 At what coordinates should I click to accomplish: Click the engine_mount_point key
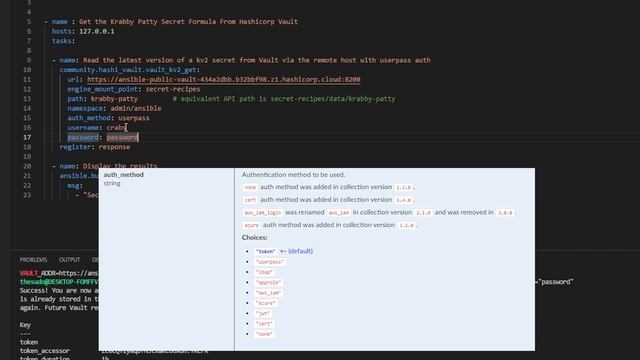(x=102, y=89)
